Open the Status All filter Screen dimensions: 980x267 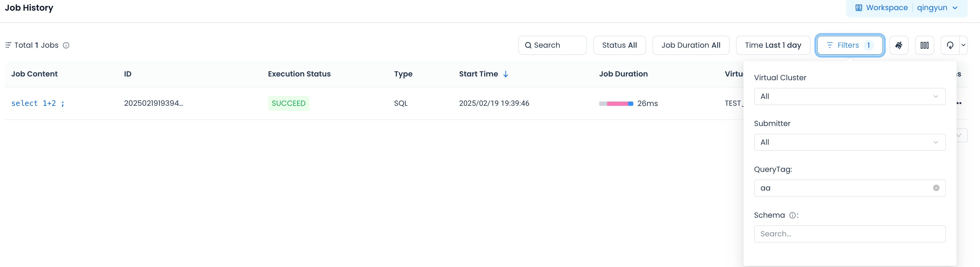click(x=619, y=45)
